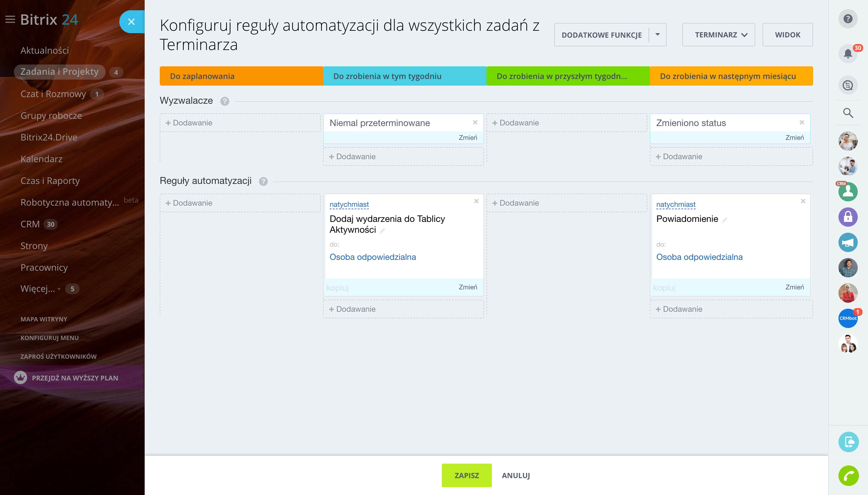Add a trigger under Do zaplanowania column
Image resolution: width=868 pixels, height=495 pixels.
point(240,123)
